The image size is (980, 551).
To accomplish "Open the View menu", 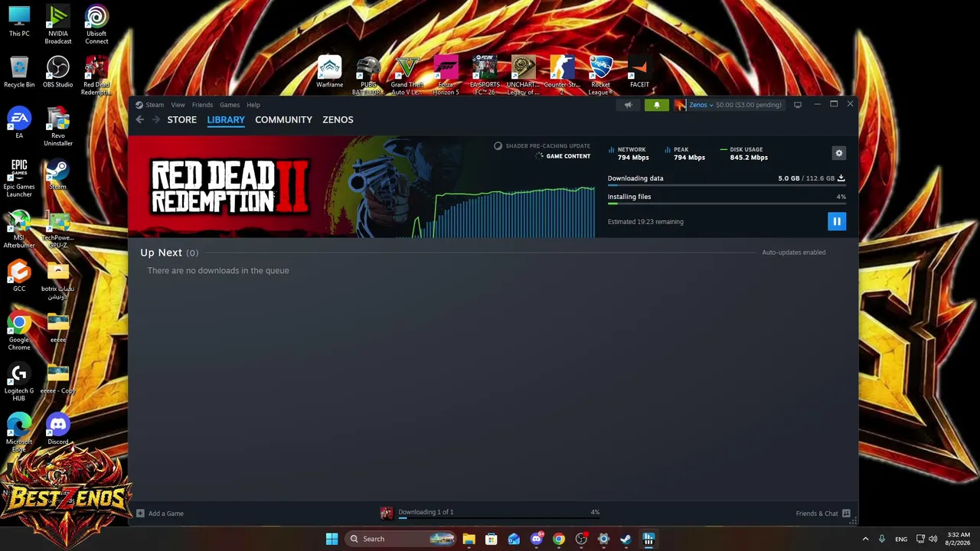I will click(x=178, y=105).
